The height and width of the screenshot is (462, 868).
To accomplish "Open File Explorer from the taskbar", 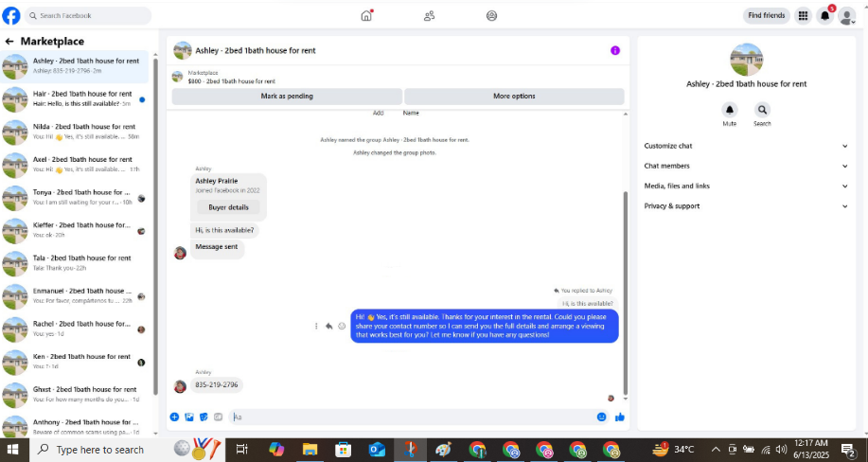I will pyautogui.click(x=310, y=450).
